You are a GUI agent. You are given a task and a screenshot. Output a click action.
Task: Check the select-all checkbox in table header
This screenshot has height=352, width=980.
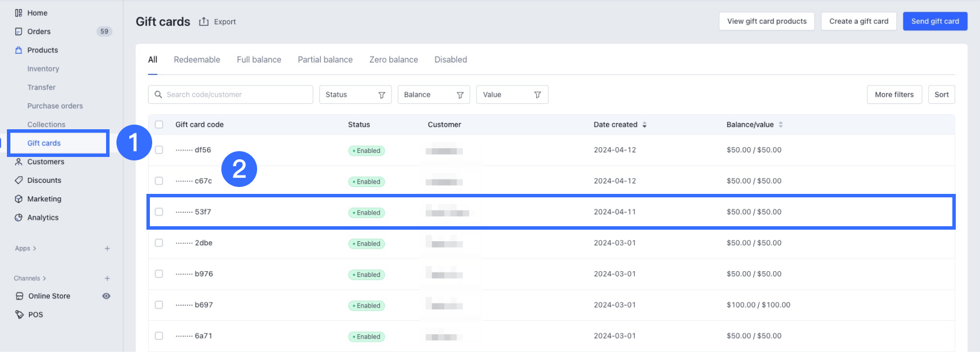pos(159,125)
